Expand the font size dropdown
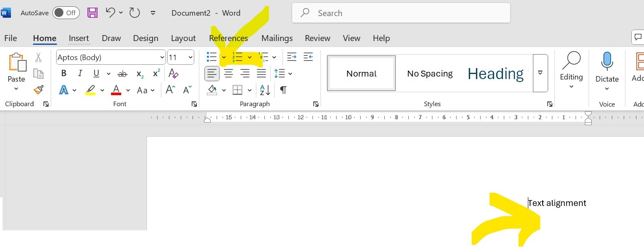The image size is (644, 247). point(190,57)
